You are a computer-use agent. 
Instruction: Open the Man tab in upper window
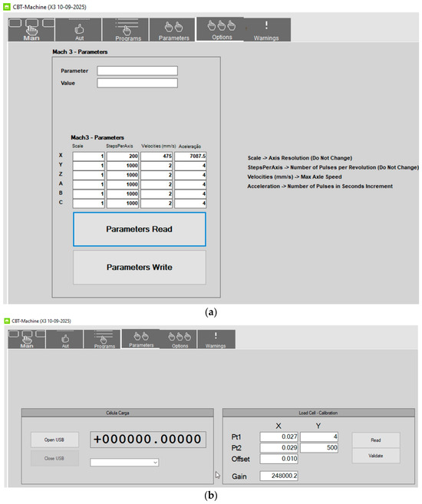pos(31,30)
